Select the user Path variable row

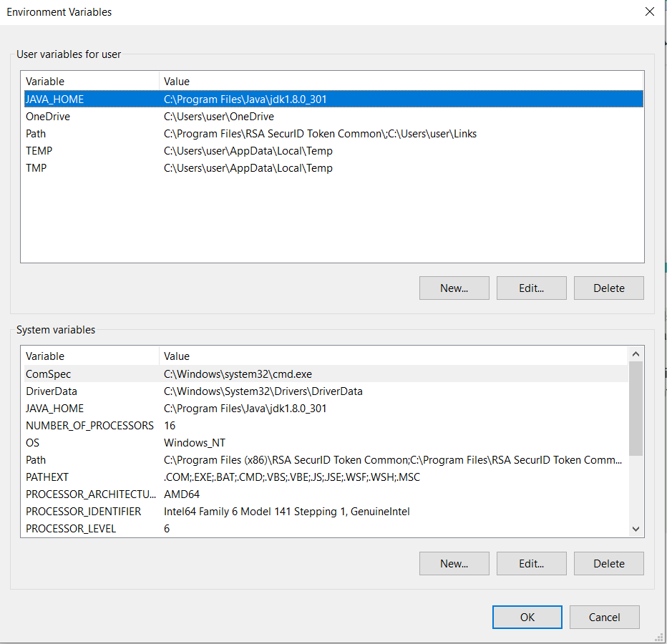333,134
